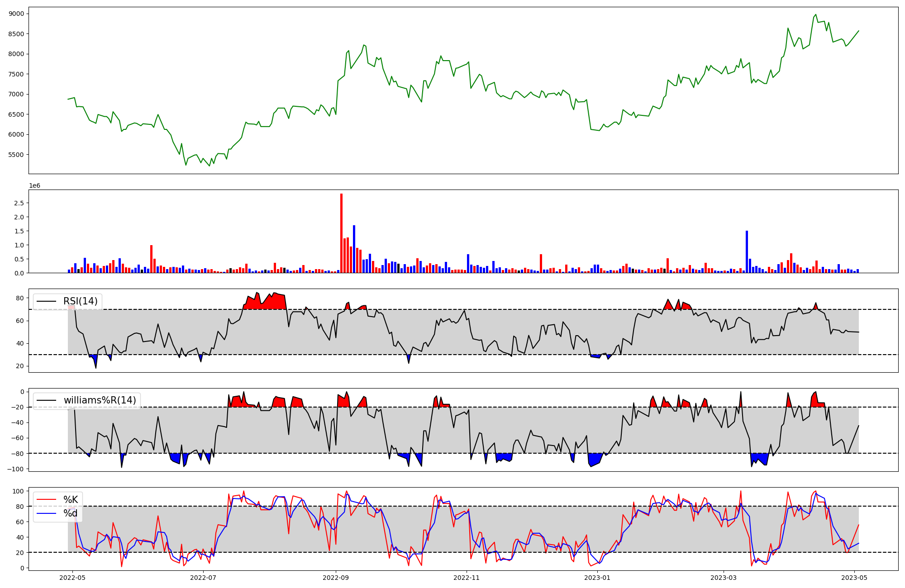Click the RSI(14) legend label
This screenshot has width=905, height=588.
[x=80, y=301]
